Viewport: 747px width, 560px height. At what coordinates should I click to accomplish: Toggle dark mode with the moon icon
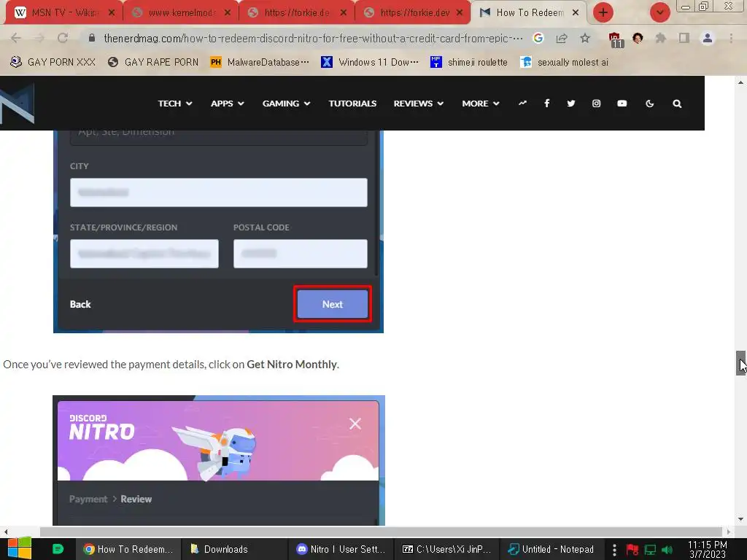(x=650, y=104)
